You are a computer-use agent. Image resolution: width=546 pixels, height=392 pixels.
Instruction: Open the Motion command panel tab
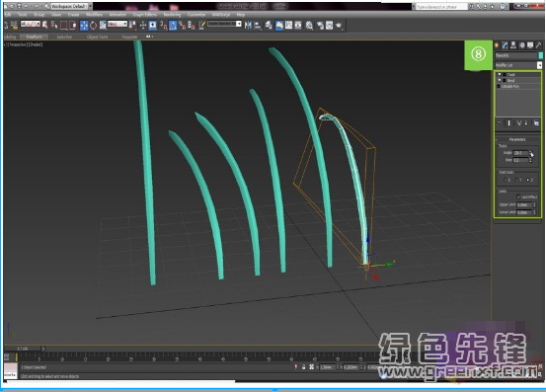pos(522,45)
